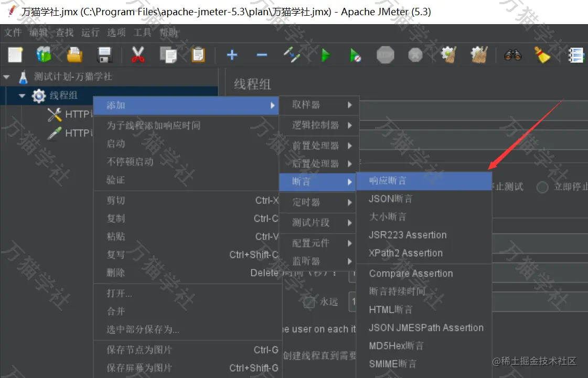The width and height of the screenshot is (588, 378).
Task: Click the grey Shutdown icon
Action: point(415,55)
